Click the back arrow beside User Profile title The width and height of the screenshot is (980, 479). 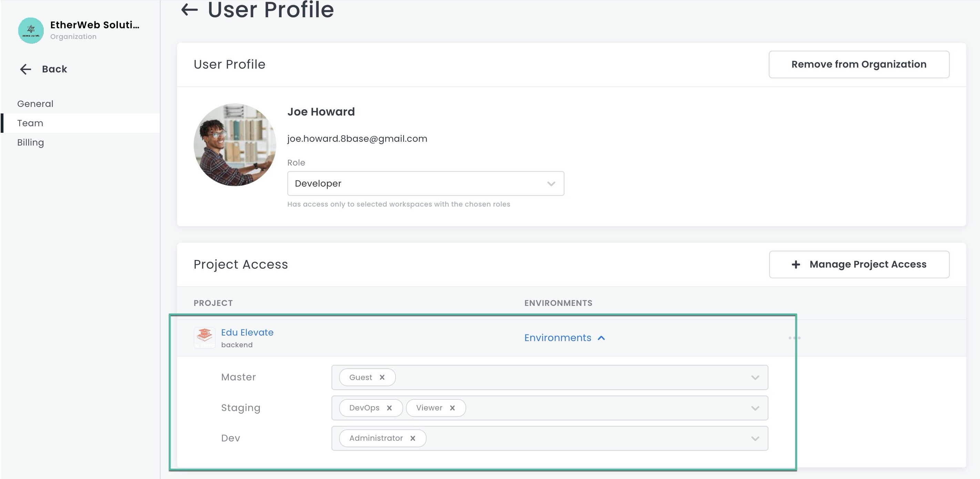(190, 10)
